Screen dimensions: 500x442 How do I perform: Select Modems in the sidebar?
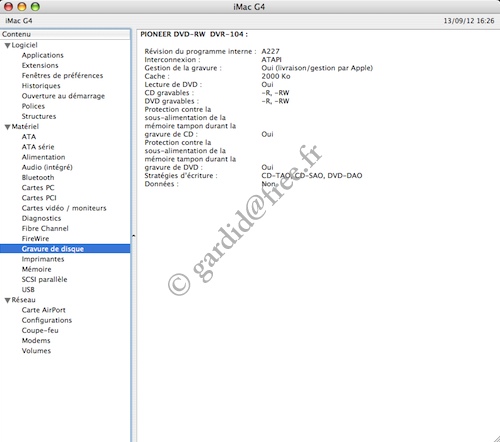[x=36, y=341]
